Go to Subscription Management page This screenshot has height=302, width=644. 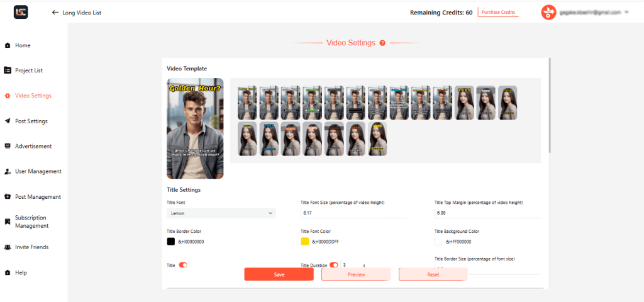31,221
